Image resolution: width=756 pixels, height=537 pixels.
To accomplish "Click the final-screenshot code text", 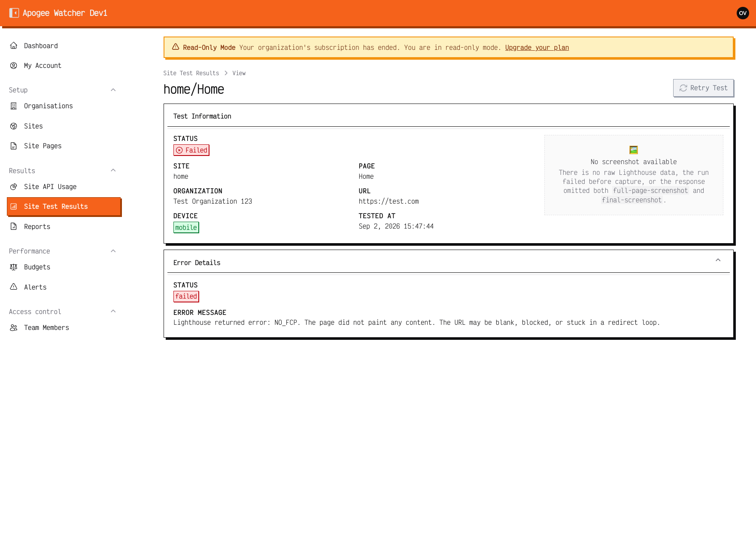I will pos(632,200).
